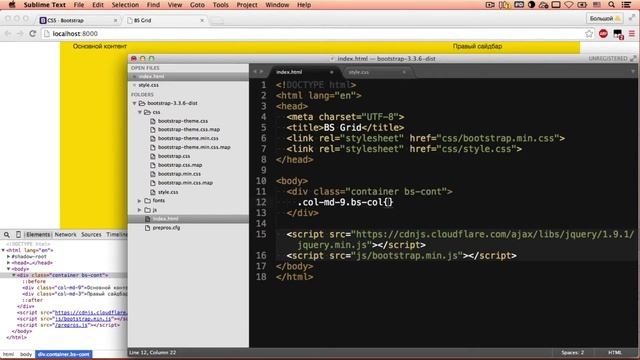Open the prepros.js script link in DevTools
Viewport: 640px width, 360px height.
click(71, 325)
